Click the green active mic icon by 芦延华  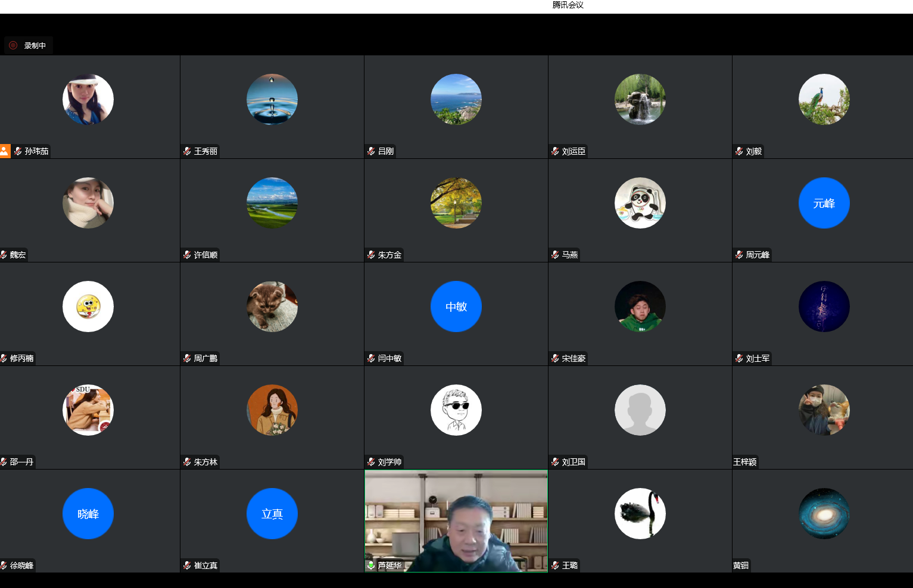(x=371, y=565)
